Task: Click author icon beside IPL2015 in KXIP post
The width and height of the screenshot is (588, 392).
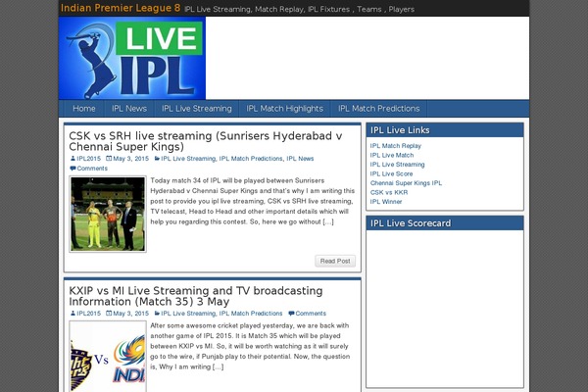Action: point(73,314)
